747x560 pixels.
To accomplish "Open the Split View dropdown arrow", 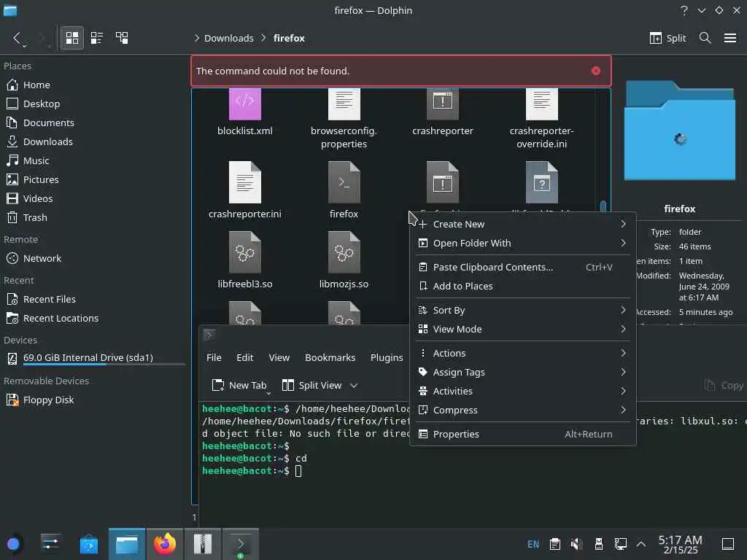I will tap(354, 386).
